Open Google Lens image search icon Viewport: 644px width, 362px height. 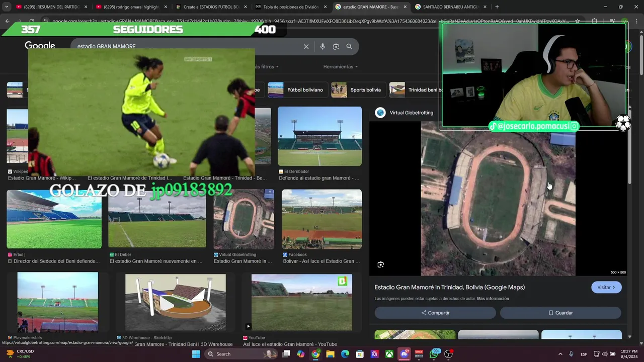[336, 46]
